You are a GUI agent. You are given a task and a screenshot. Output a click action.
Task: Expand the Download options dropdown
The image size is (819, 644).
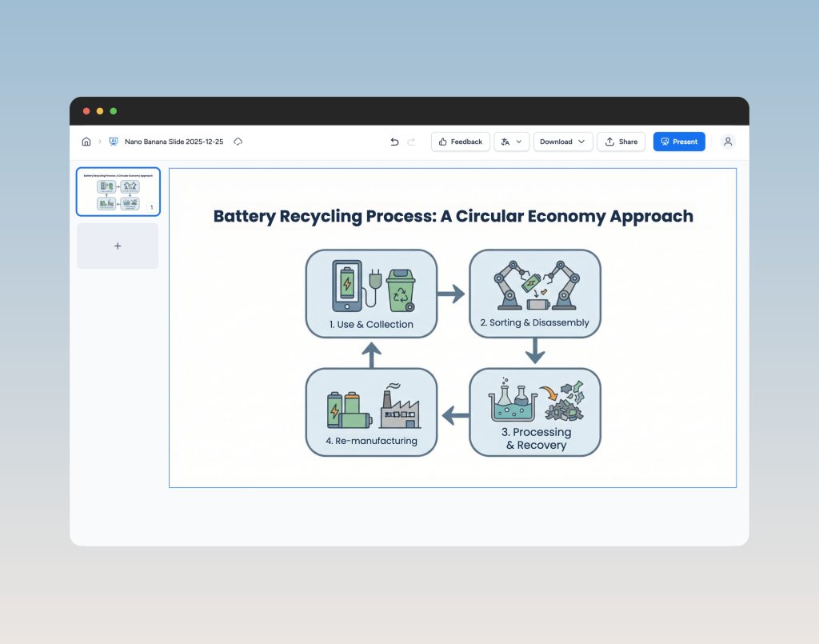click(x=562, y=142)
